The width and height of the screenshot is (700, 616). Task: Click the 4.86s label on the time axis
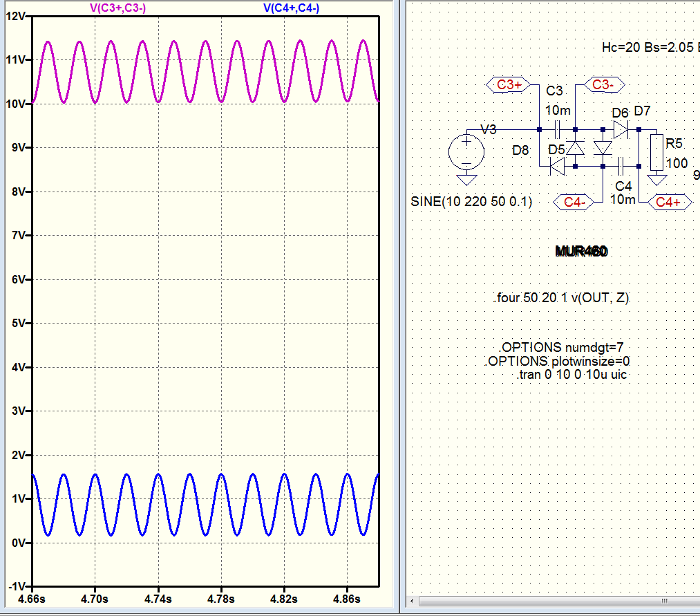coord(347,599)
